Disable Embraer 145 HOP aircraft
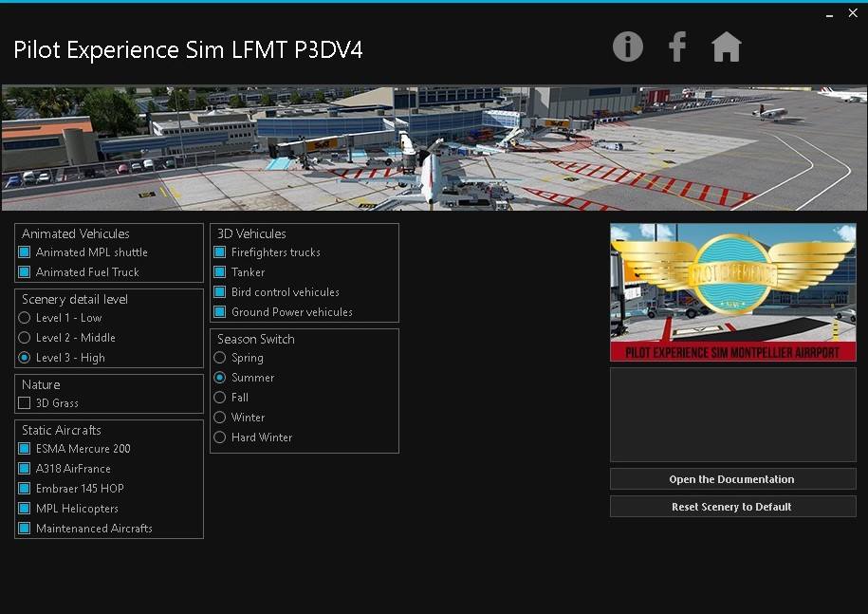 pyautogui.click(x=25, y=489)
